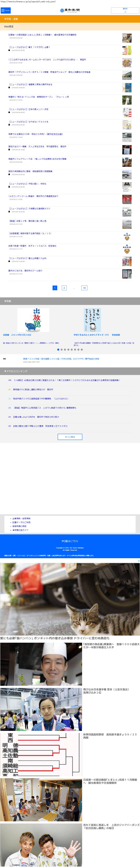Click lock icon beside 大規模な交通規制テスト
This screenshot has height=868, width=140.
point(9,212)
